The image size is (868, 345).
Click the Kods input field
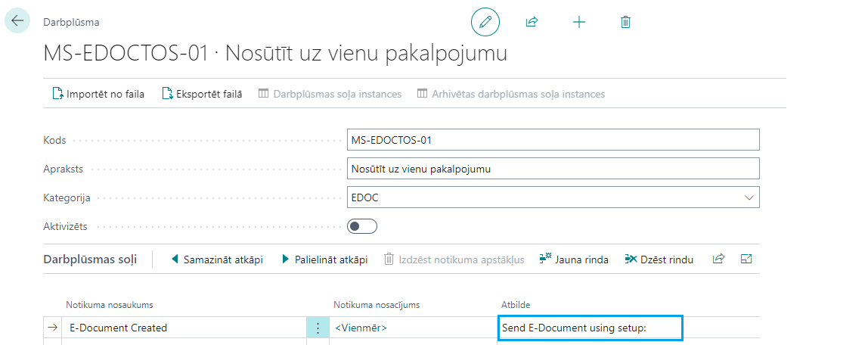(x=553, y=140)
